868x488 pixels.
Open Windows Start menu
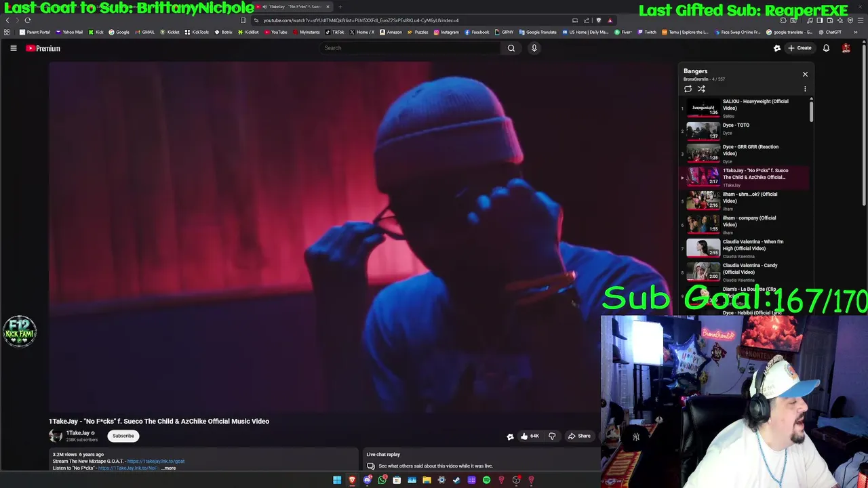(x=337, y=480)
